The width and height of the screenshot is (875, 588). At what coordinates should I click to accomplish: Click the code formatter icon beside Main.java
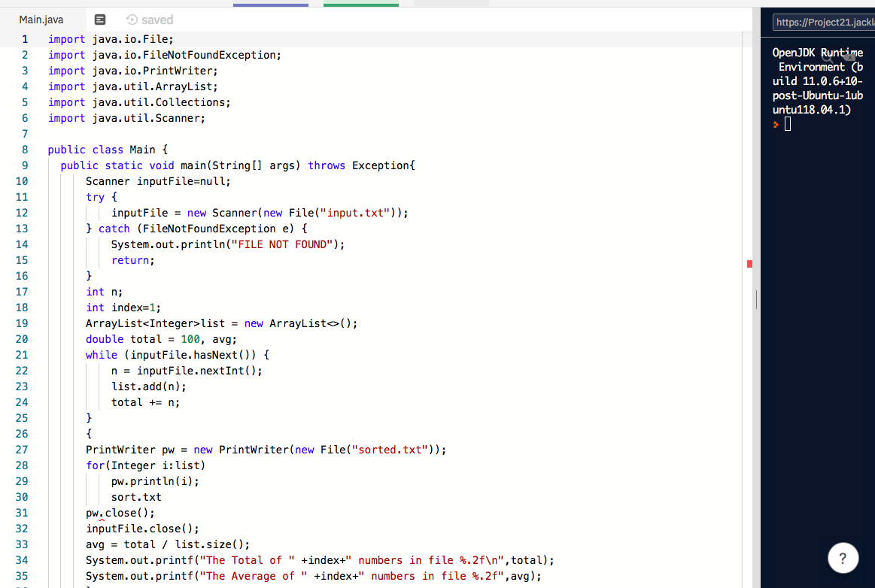pyautogui.click(x=100, y=20)
